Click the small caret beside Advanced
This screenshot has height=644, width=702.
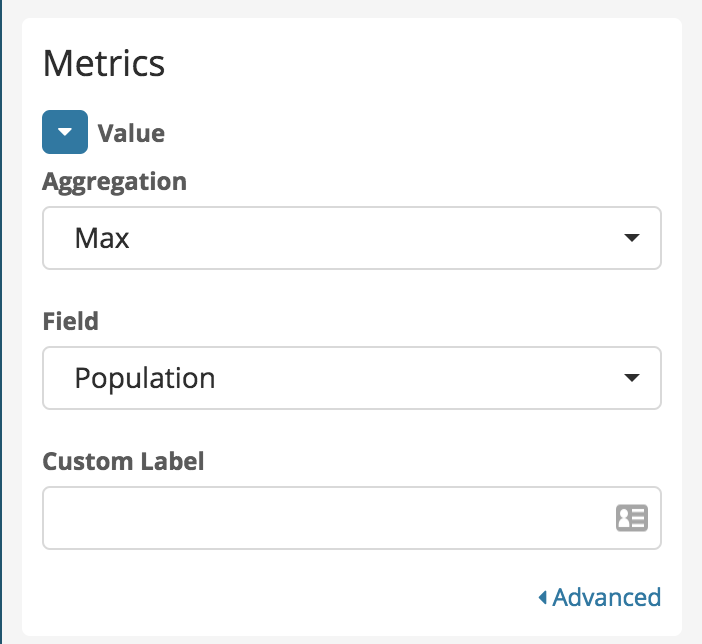(x=542, y=598)
